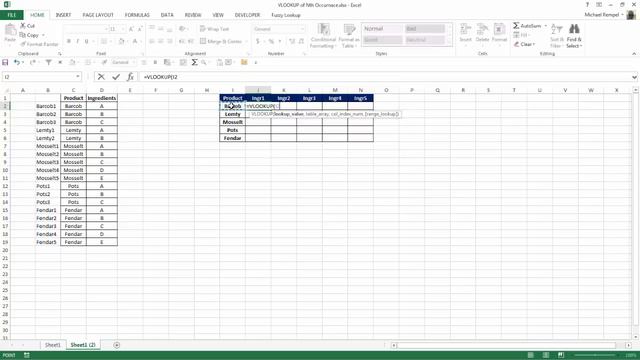
Task: Open the Name Box dropdown arrow
Action: 78,77
